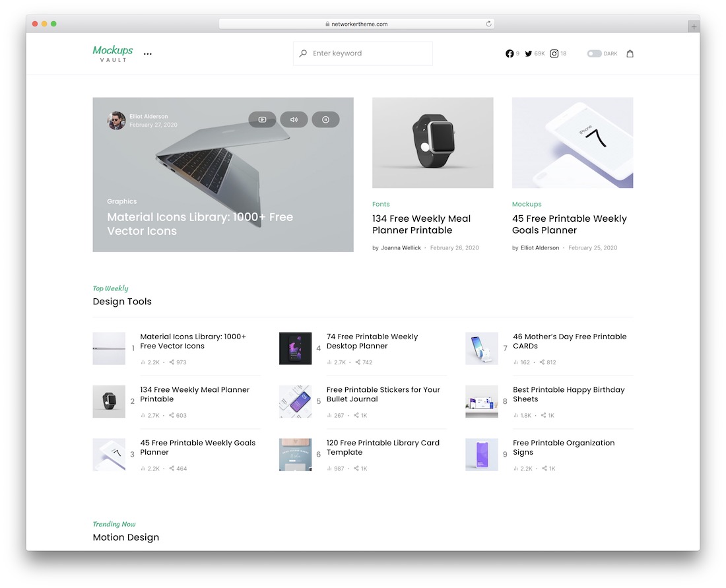Open 74 Free Printable Weekly Desktop Planner

372,341
